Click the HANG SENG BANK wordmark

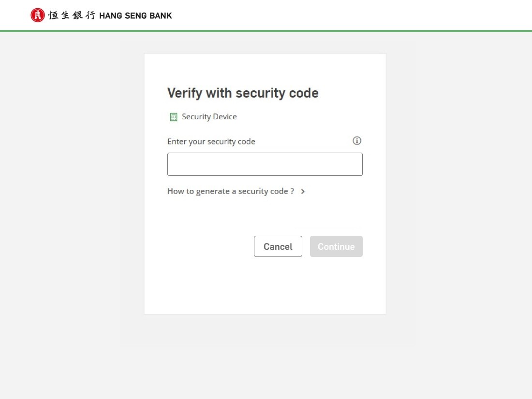pyautogui.click(x=135, y=15)
